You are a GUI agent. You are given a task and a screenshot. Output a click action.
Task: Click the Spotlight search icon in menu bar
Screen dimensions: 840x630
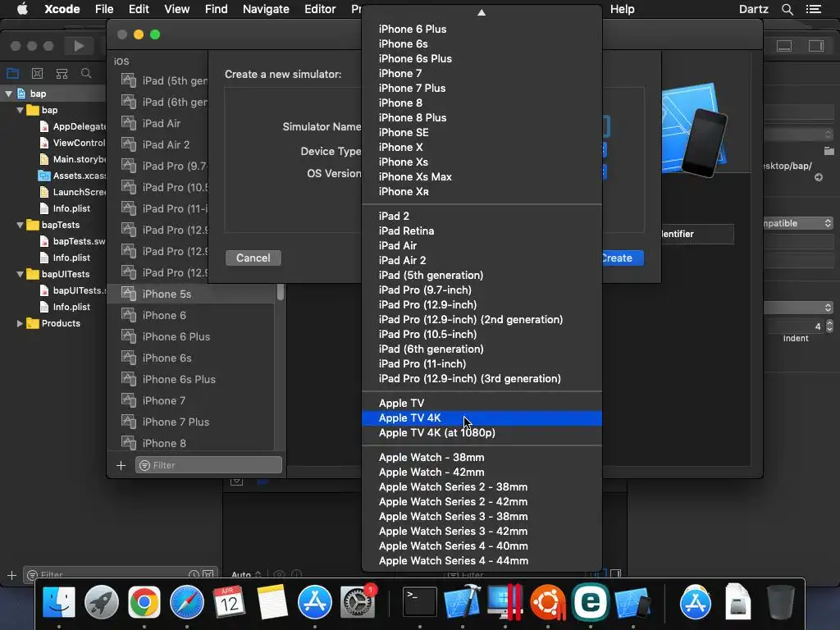tap(787, 9)
